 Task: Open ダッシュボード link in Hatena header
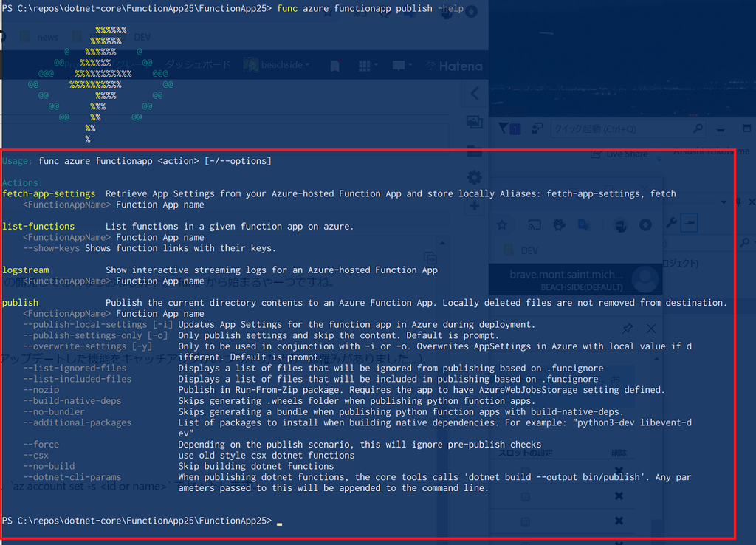[x=198, y=64]
